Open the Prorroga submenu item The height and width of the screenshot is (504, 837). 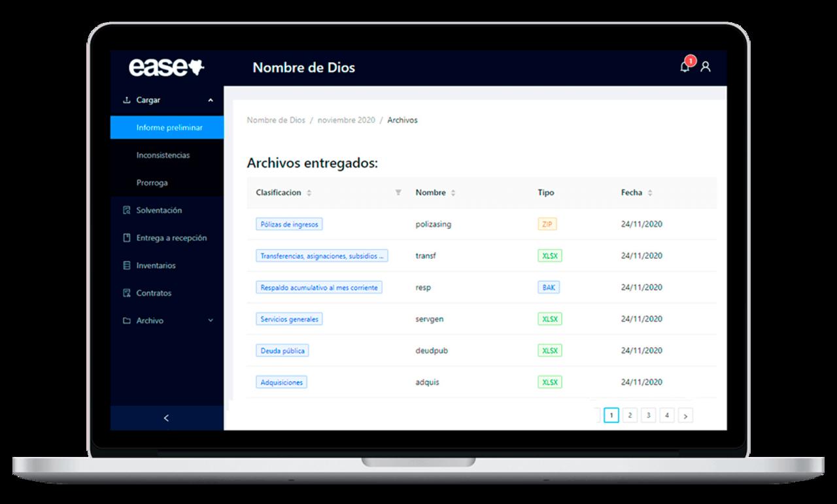pos(152,183)
